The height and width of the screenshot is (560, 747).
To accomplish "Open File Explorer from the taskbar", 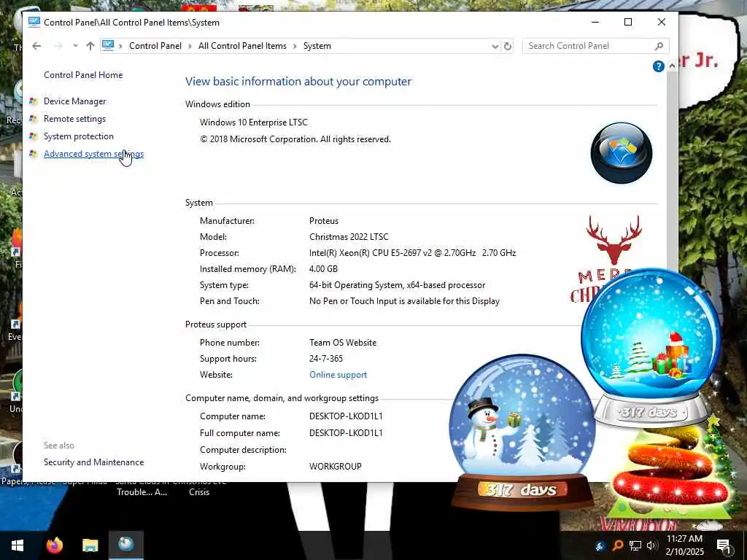I will pyautogui.click(x=90, y=545).
